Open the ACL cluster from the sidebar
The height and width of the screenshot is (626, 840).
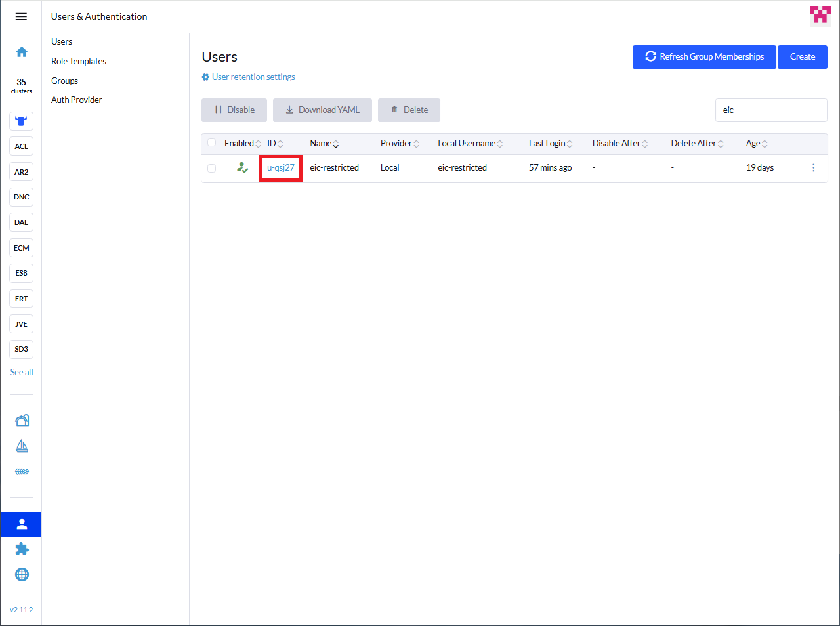pyautogui.click(x=21, y=146)
